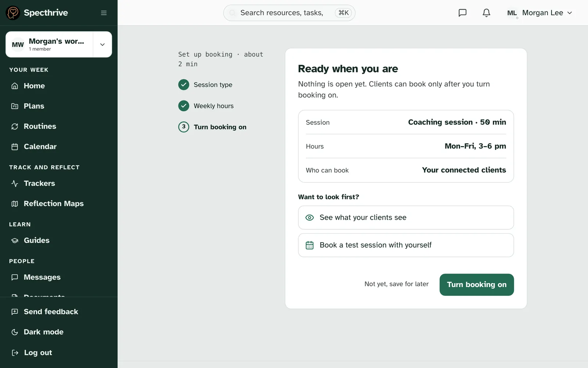This screenshot has width=588, height=368.
Task: Click the Trackers pulse icon in the sidebar
Action: 15,183
